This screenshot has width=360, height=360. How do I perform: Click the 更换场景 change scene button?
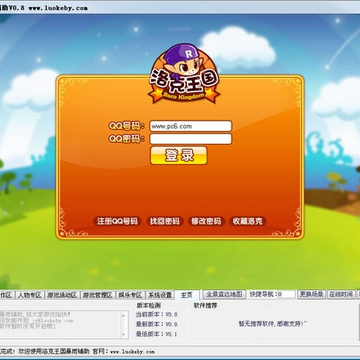pos(311,294)
